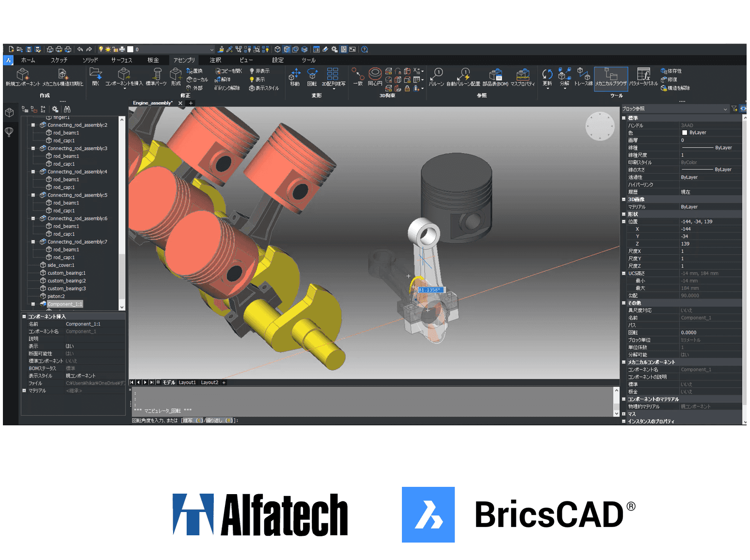750x560 pixels.
Task: Click the print icon in quick access toolbar
Action: (59, 49)
